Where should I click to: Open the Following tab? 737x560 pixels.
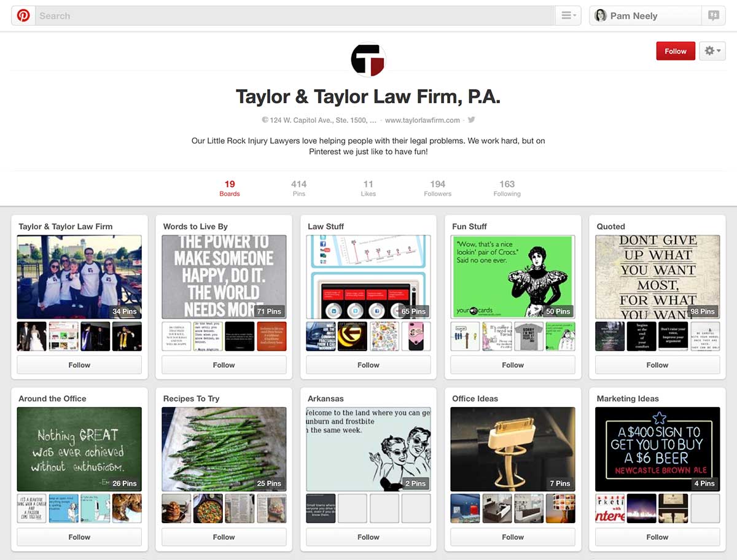click(x=507, y=188)
